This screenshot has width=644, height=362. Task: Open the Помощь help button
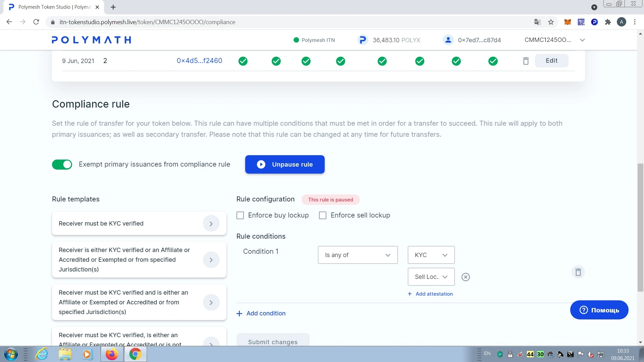point(599,310)
